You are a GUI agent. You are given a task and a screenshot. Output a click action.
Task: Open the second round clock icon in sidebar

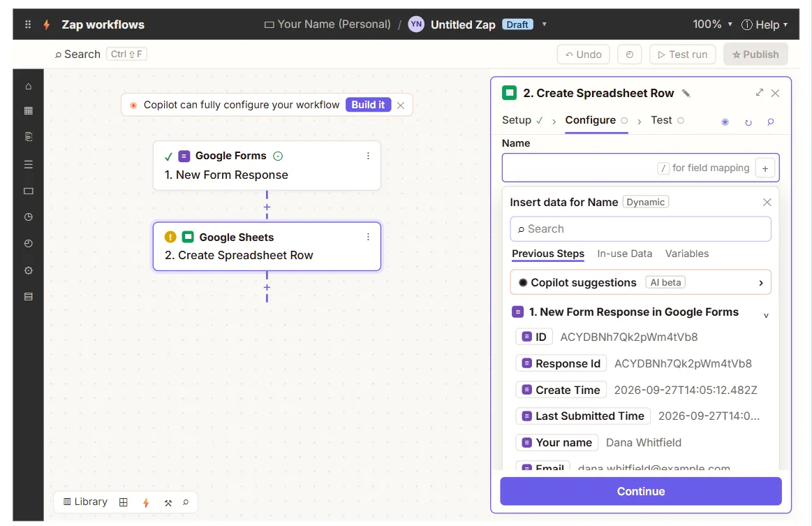(x=29, y=244)
